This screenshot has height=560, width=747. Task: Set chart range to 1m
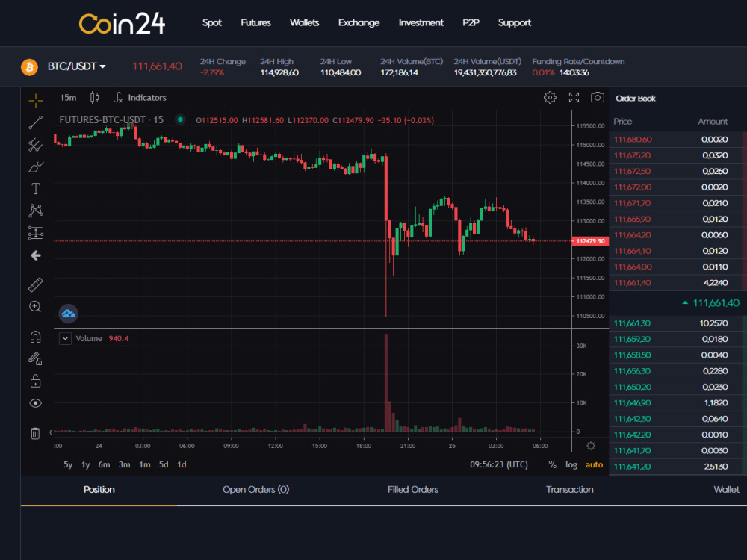145,464
